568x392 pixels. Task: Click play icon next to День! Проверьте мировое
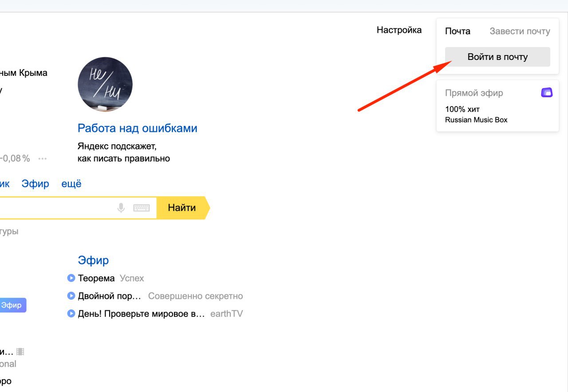[71, 313]
